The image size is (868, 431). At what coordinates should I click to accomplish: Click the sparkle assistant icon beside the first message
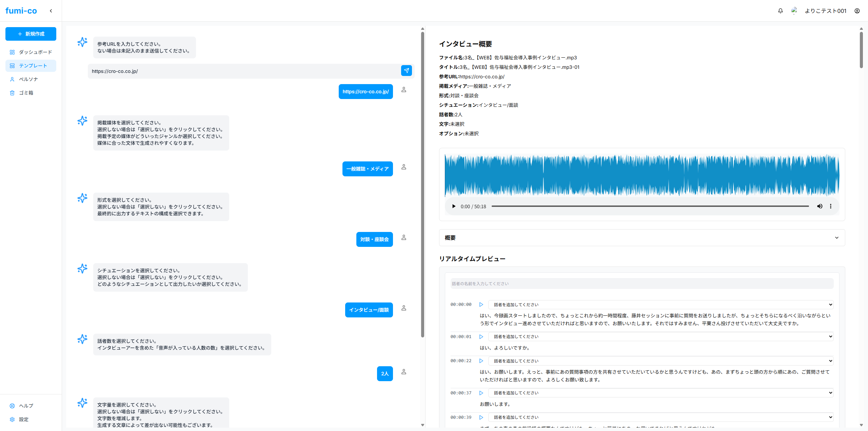(82, 42)
